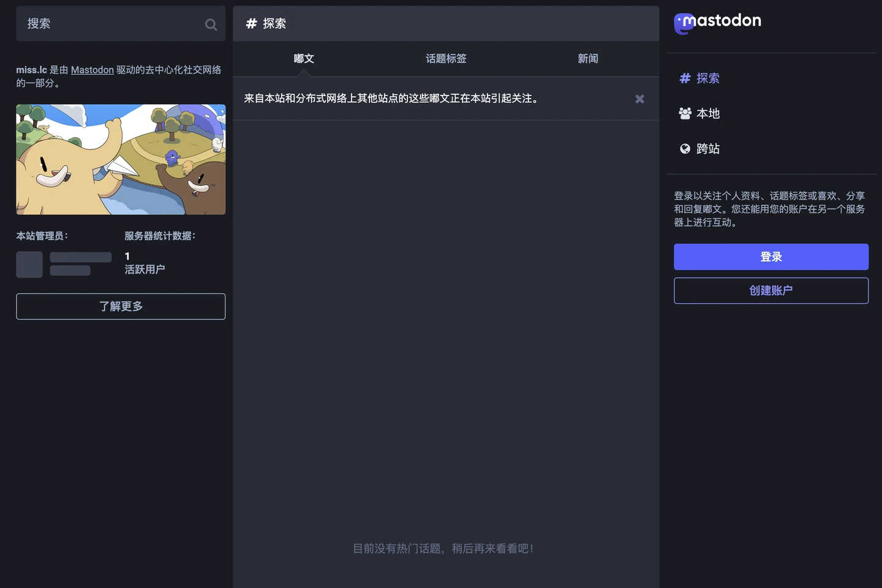
Task: Switch to the 话题标签 tab
Action: tap(446, 59)
